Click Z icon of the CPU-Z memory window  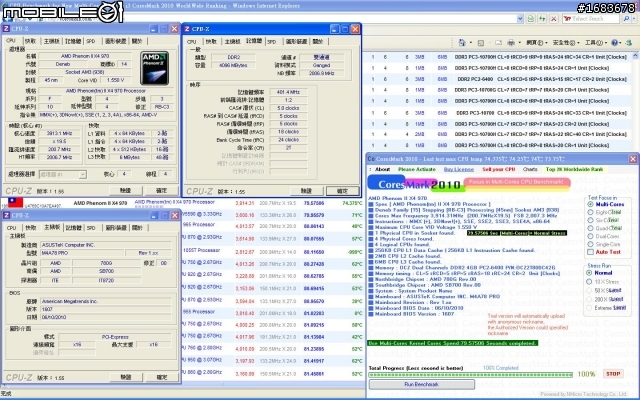pos(187,29)
